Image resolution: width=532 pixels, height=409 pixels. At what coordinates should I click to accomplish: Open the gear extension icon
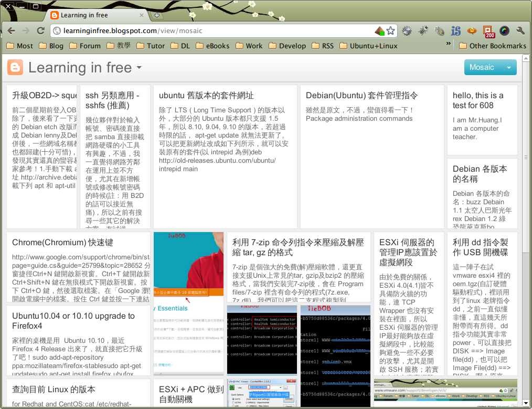pos(407,31)
